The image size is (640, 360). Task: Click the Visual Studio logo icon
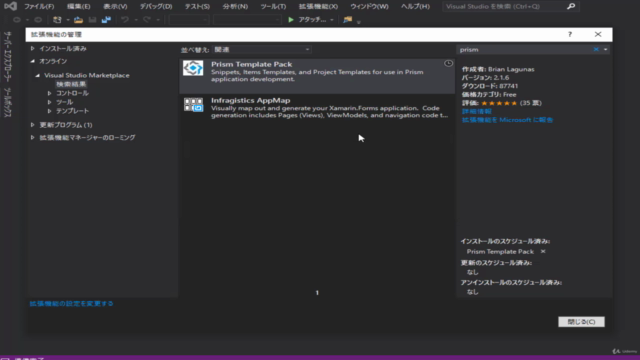pos(10,6)
